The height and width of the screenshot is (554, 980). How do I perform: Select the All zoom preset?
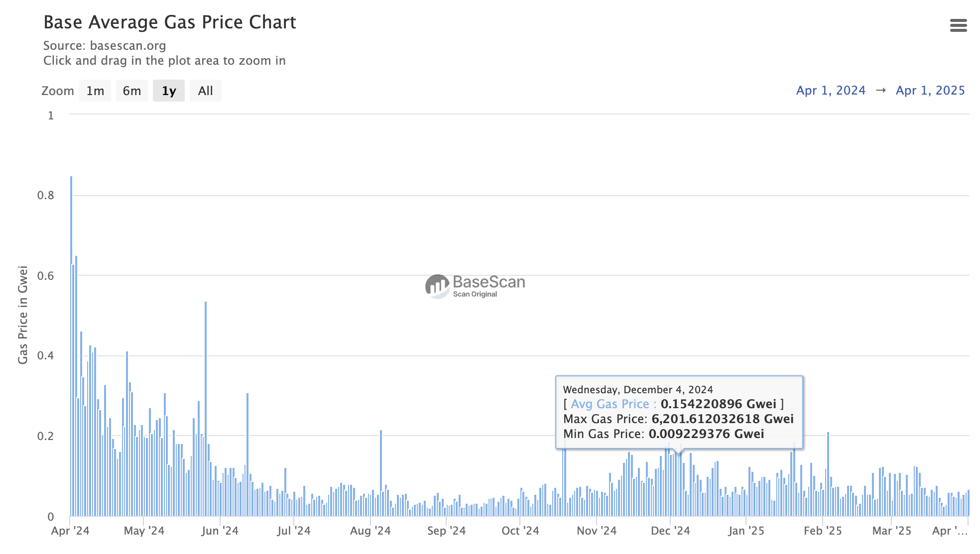click(x=205, y=91)
